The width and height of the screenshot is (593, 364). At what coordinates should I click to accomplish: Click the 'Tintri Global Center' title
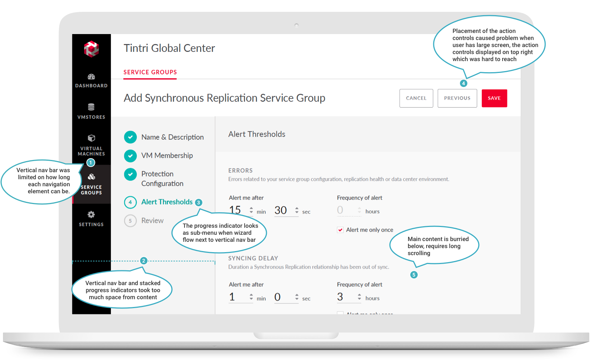(x=169, y=48)
